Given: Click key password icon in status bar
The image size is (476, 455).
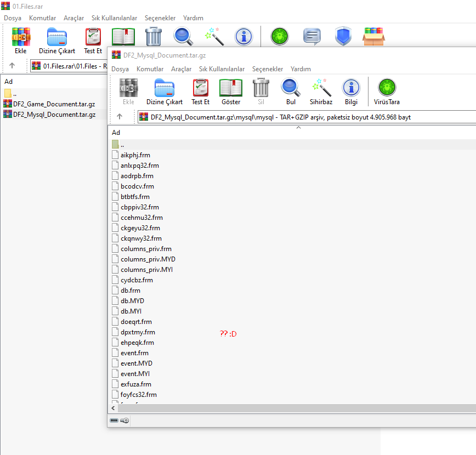Looking at the screenshot, I should [x=124, y=420].
